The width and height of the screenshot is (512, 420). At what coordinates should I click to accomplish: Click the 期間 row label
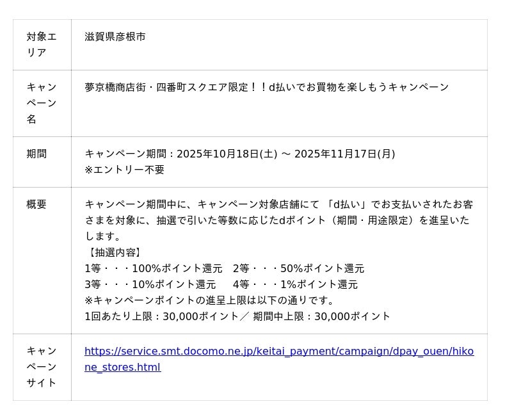pyautogui.click(x=36, y=154)
